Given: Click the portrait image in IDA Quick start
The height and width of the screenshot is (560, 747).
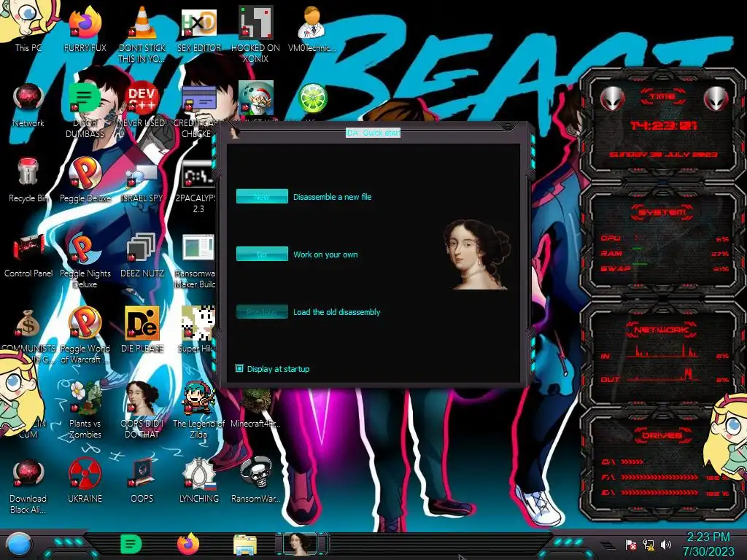Looking at the screenshot, I should pos(476,254).
